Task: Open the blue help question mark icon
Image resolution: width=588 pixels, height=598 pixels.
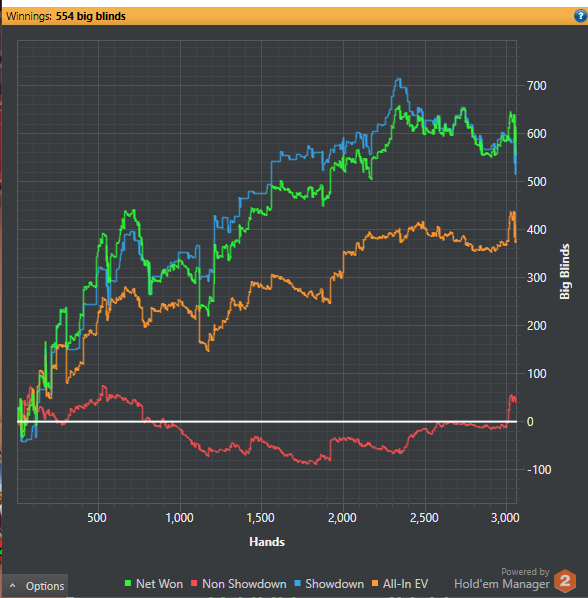Action: pyautogui.click(x=580, y=16)
